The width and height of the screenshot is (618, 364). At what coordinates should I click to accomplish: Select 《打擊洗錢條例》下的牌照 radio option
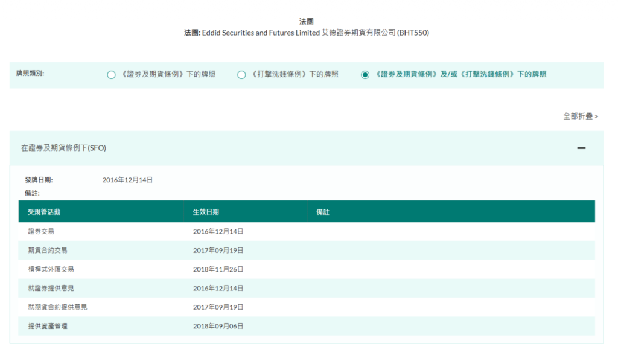[x=241, y=75]
